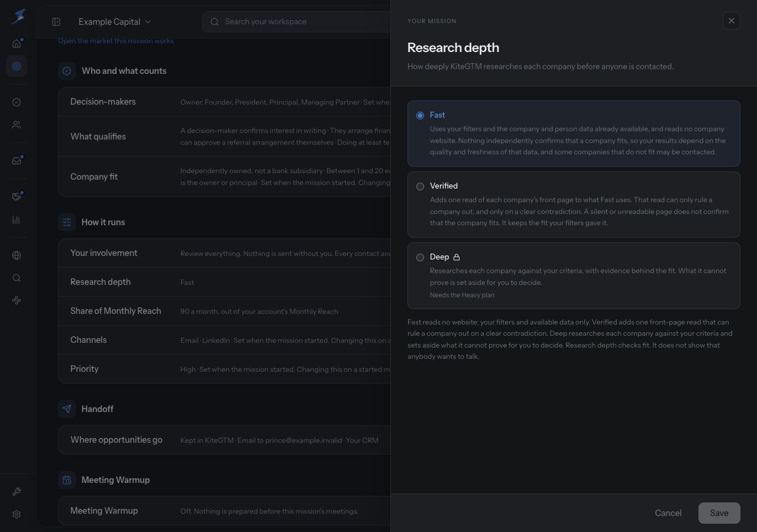Click the Handoff paper plane icon
757x532 pixels.
click(x=67, y=409)
